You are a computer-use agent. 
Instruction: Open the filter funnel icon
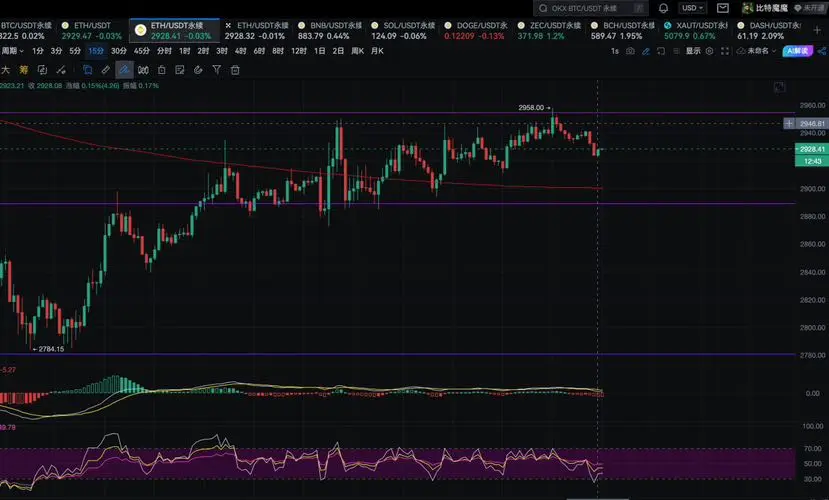click(217, 70)
